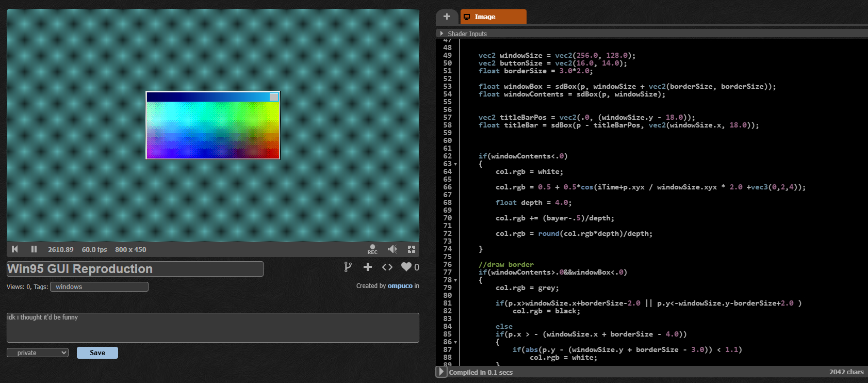Click the Win95 GUI Reproduction title field
Screen dimensions: 868x383
tap(135, 269)
